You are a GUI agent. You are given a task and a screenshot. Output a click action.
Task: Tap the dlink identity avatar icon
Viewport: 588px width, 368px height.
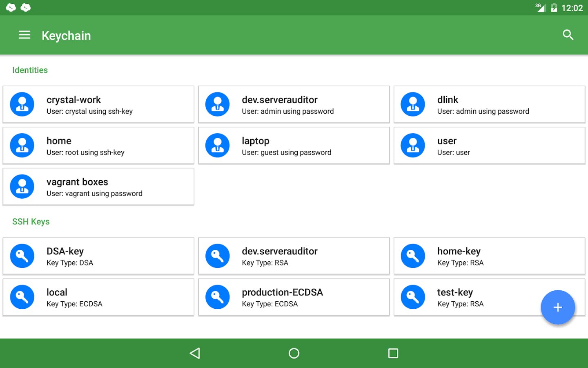pos(413,104)
